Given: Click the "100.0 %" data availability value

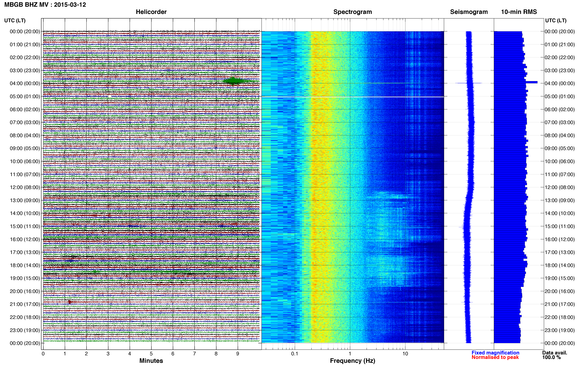Looking at the screenshot, I should click(551, 357).
